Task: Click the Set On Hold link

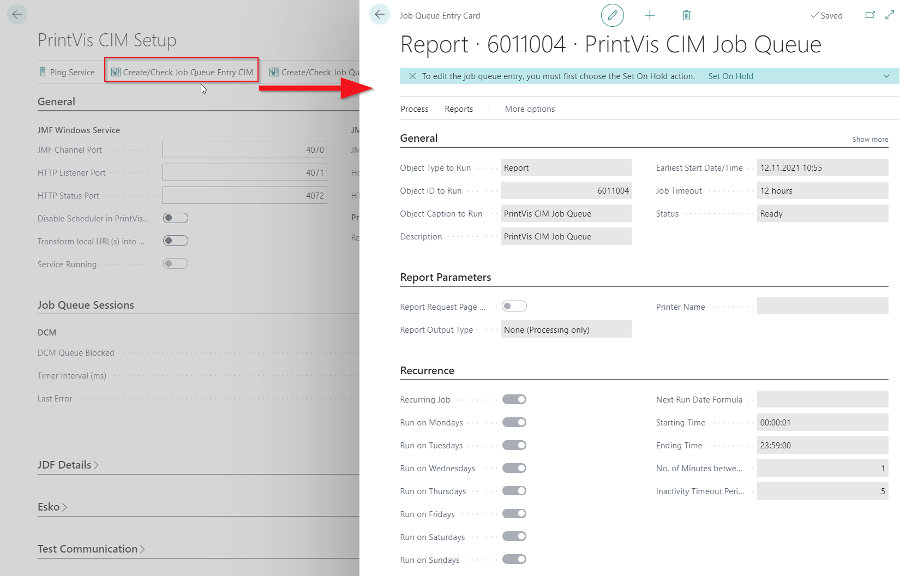Action: 730,76
